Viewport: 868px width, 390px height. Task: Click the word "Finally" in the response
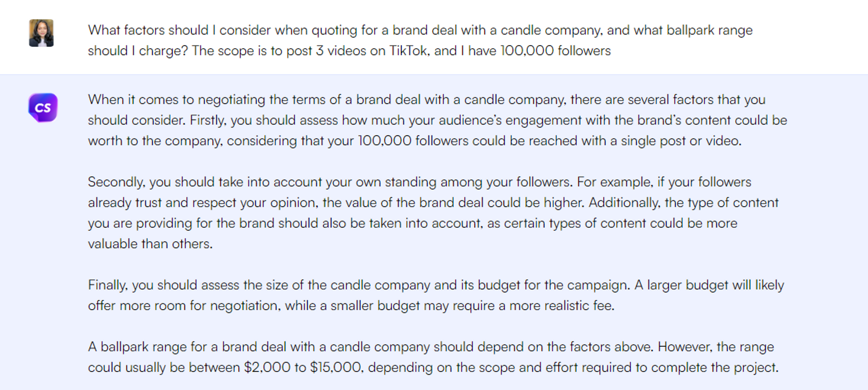coord(107,285)
